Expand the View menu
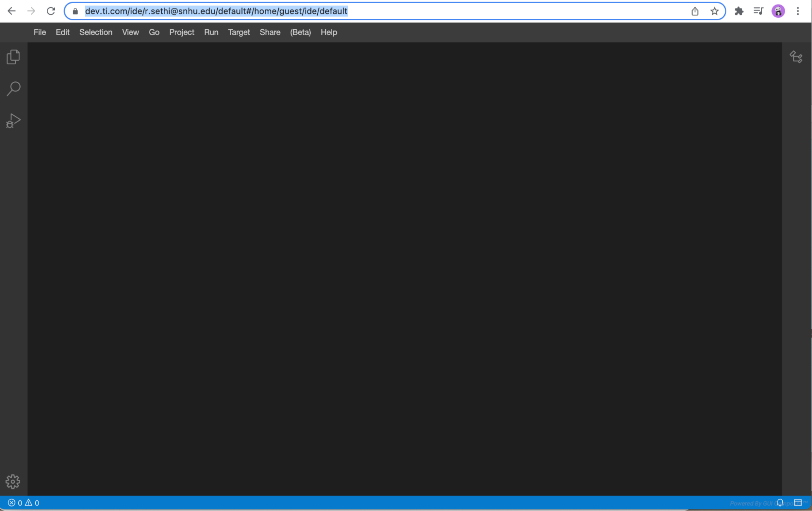 130,32
